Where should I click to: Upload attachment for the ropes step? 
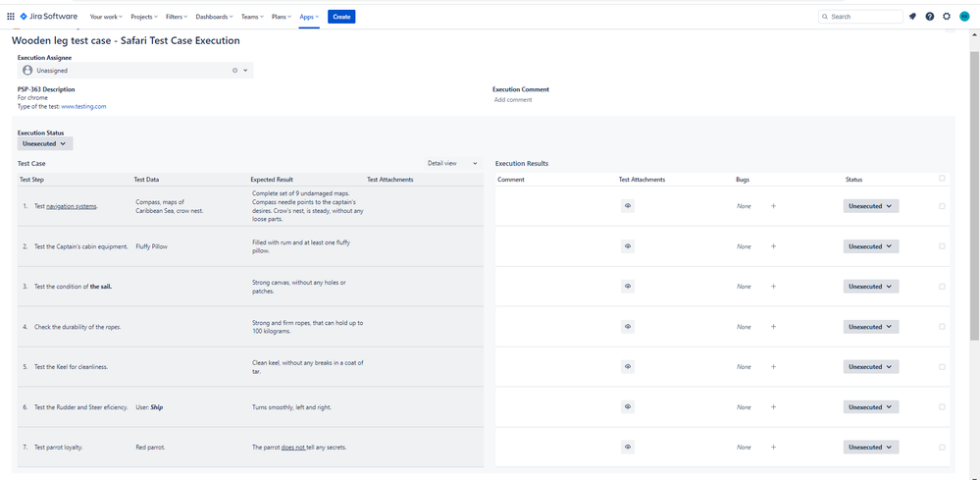click(x=628, y=326)
